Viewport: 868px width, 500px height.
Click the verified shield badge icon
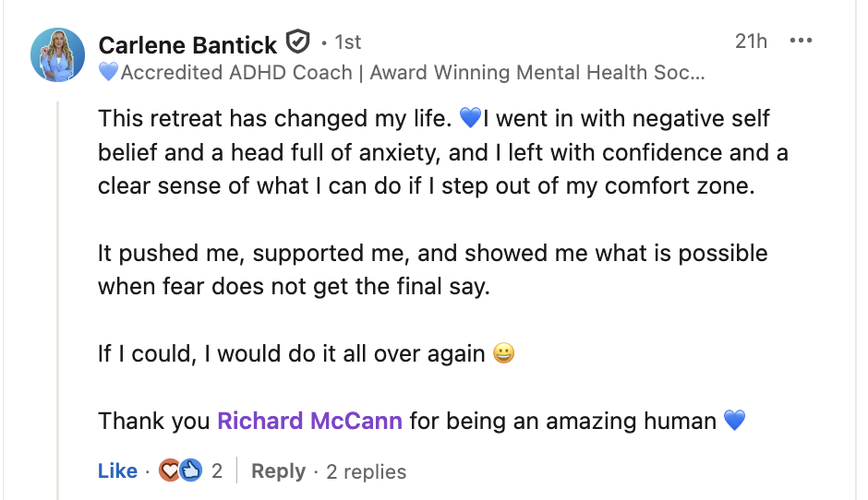click(x=296, y=42)
